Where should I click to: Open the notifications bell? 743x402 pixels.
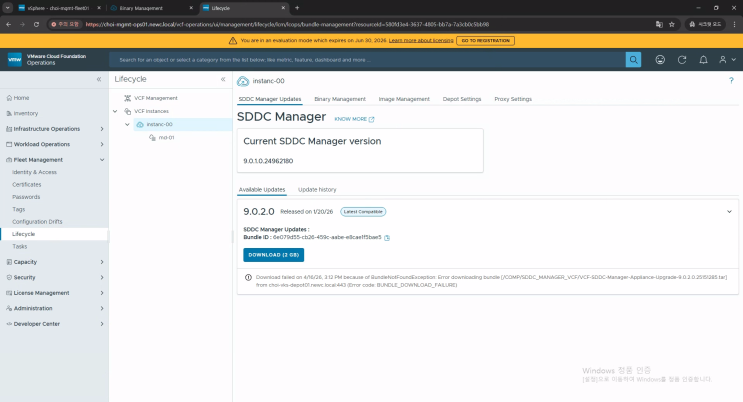(x=704, y=60)
